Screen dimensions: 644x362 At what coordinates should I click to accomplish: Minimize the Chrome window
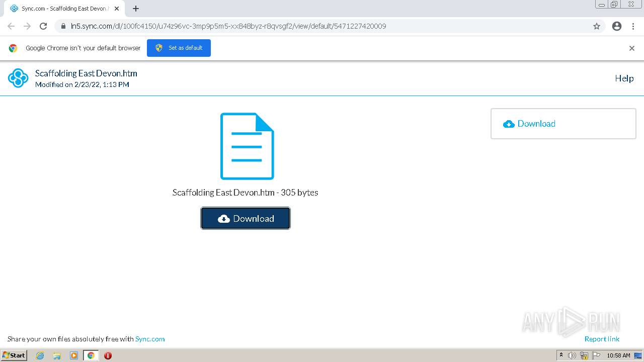[x=602, y=5]
